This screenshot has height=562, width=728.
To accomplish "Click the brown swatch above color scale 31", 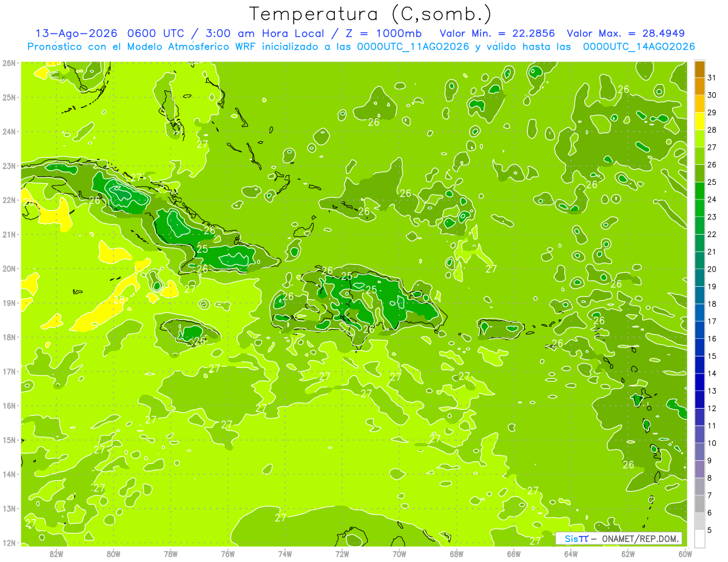I will (699, 70).
